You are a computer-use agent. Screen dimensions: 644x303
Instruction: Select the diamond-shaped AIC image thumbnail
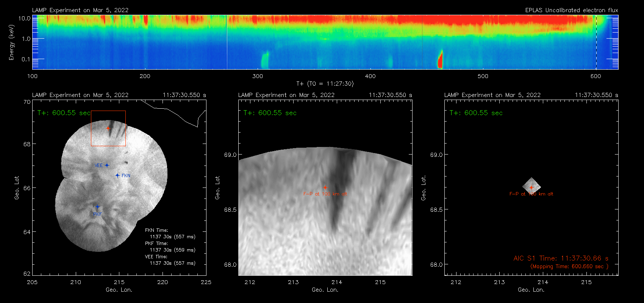click(x=531, y=186)
